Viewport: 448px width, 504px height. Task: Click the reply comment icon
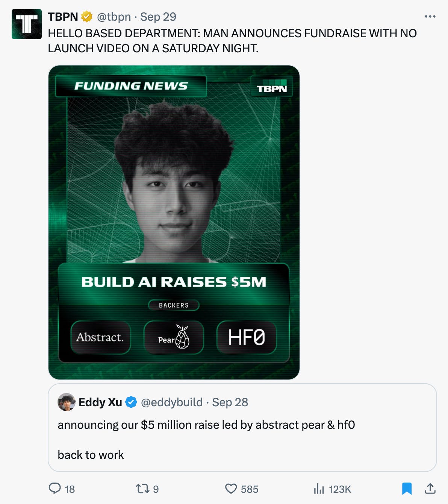[55, 489]
